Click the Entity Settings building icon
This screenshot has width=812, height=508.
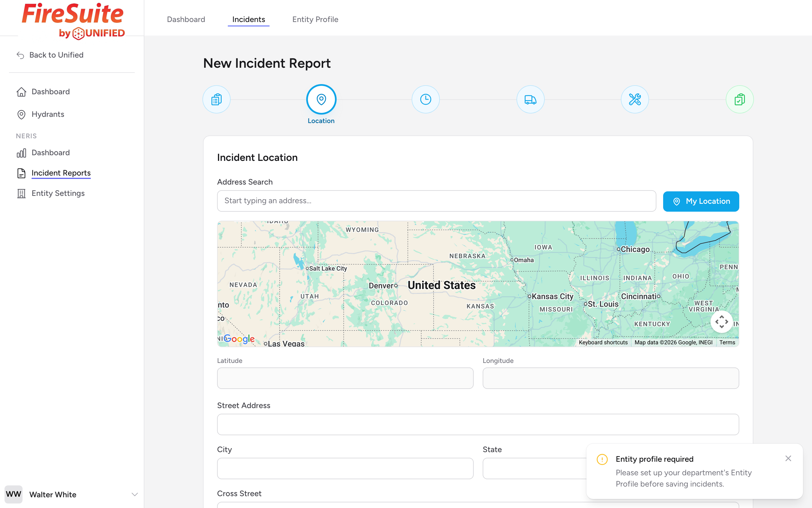(x=21, y=194)
